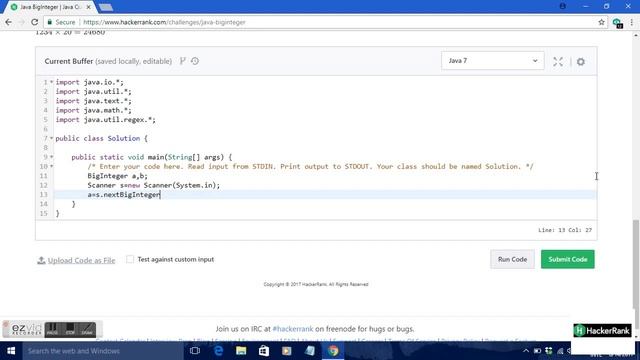Open Task View on the taskbar
Image resolution: width=640 pixels, height=360 pixels.
(x=195, y=351)
